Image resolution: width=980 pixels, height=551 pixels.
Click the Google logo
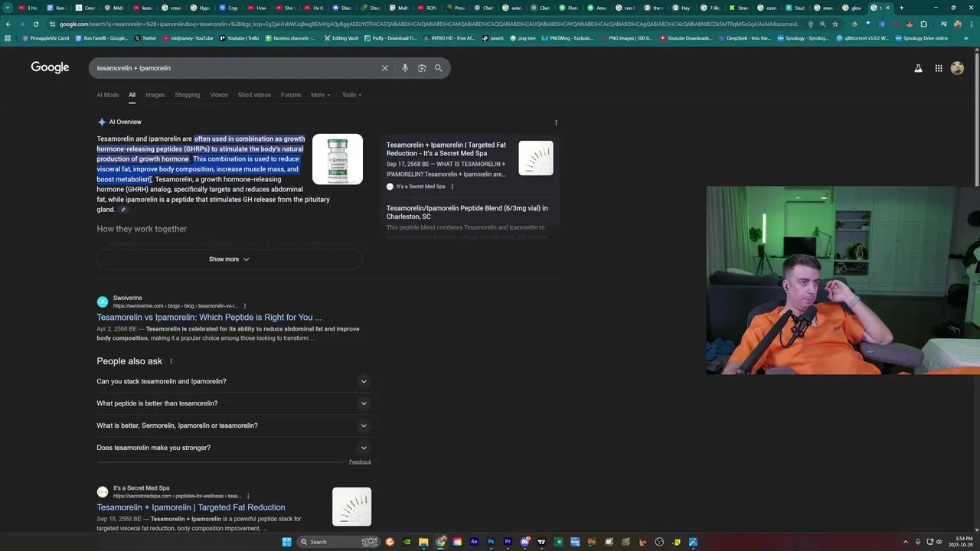point(50,67)
